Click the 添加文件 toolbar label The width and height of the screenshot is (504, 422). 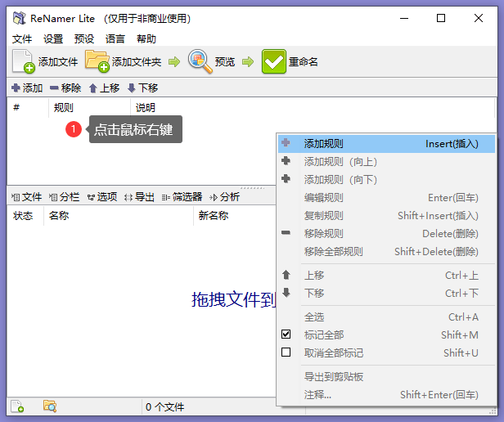pos(58,61)
